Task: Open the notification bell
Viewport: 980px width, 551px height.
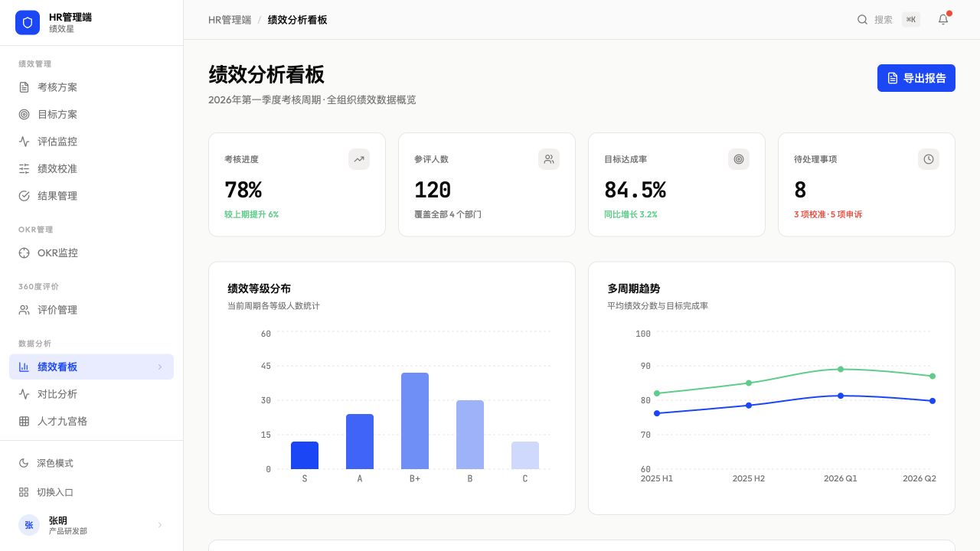Action: point(943,20)
